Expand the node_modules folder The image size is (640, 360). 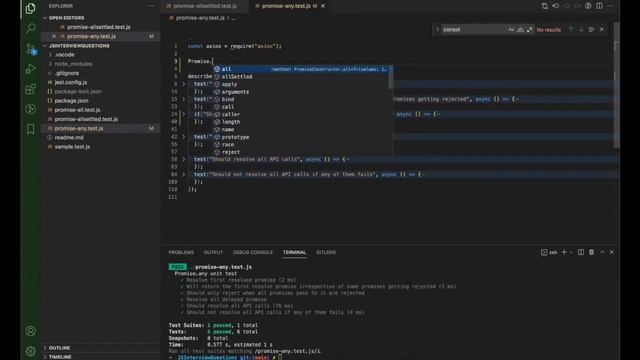tap(73, 64)
